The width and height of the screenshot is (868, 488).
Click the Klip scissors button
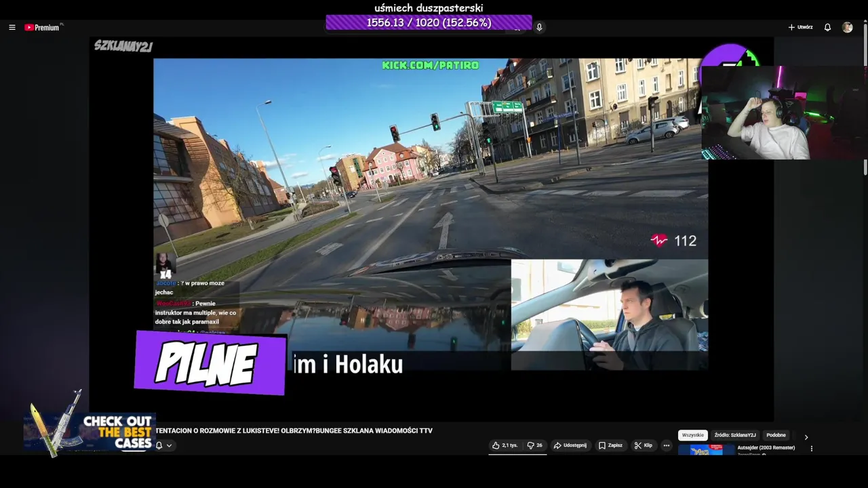(644, 445)
